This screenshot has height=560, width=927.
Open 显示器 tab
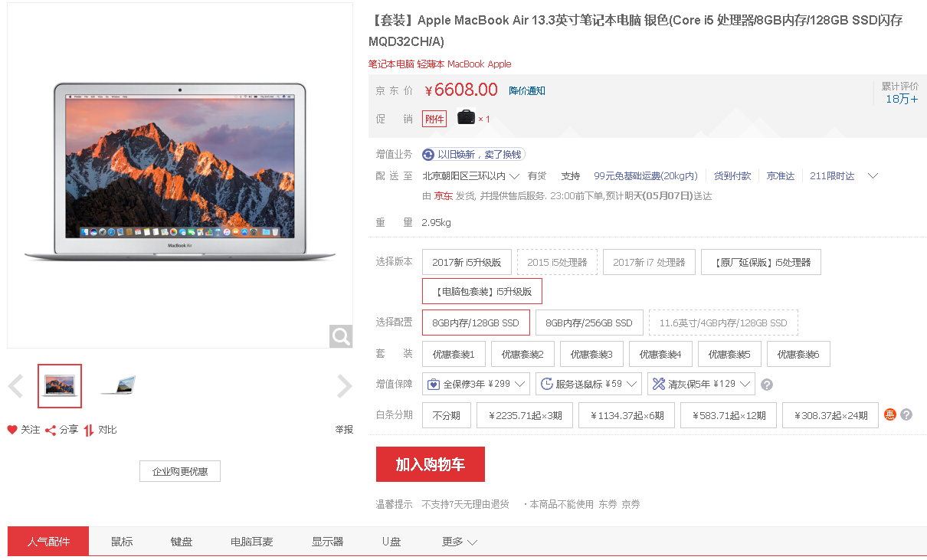tap(328, 542)
